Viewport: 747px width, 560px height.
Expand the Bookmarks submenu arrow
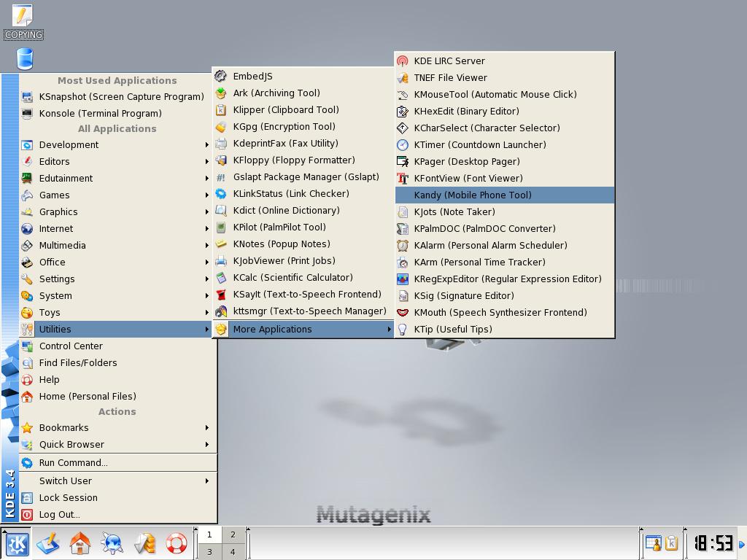(206, 427)
